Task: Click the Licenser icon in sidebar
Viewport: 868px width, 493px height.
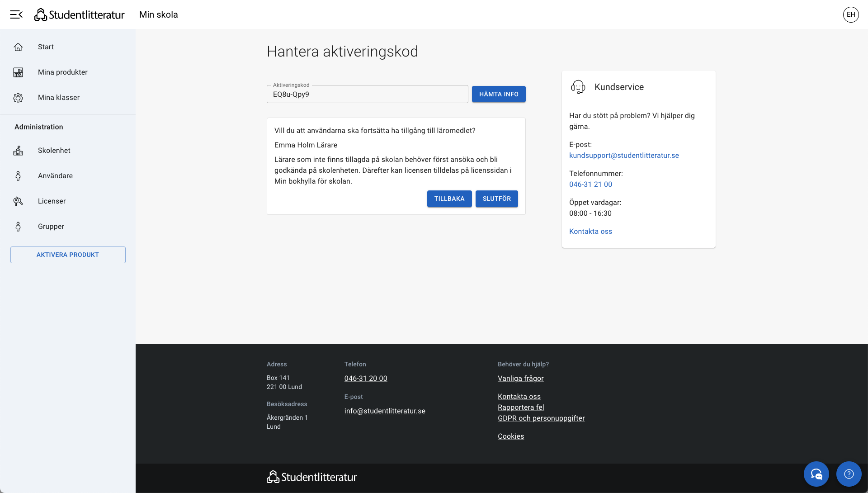Action: (18, 201)
